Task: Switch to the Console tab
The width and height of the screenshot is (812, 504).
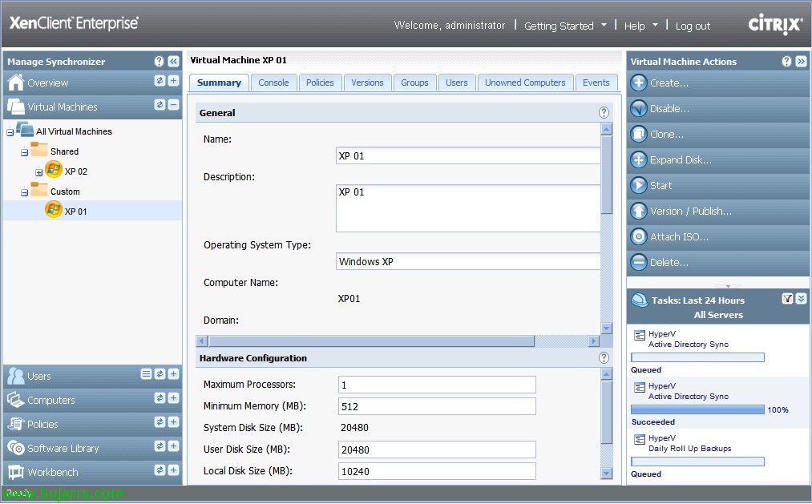Action: point(273,83)
